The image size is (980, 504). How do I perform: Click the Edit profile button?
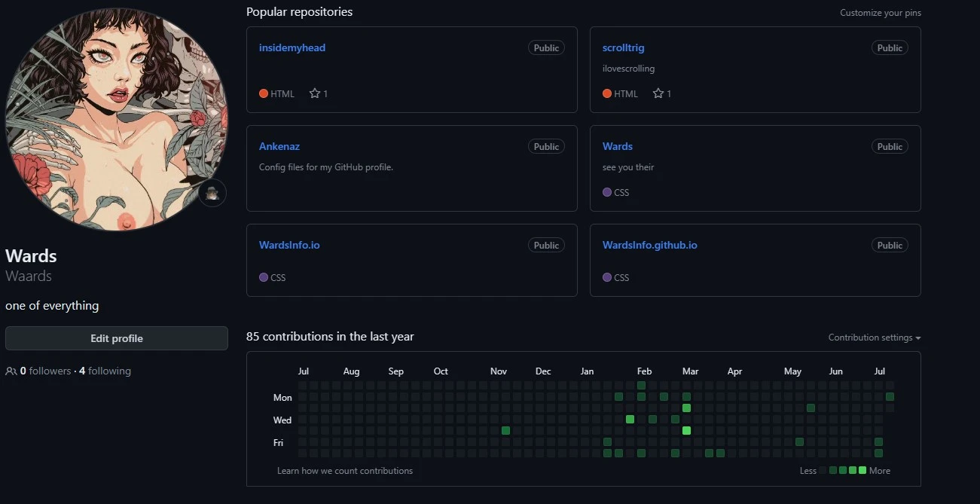[117, 338]
